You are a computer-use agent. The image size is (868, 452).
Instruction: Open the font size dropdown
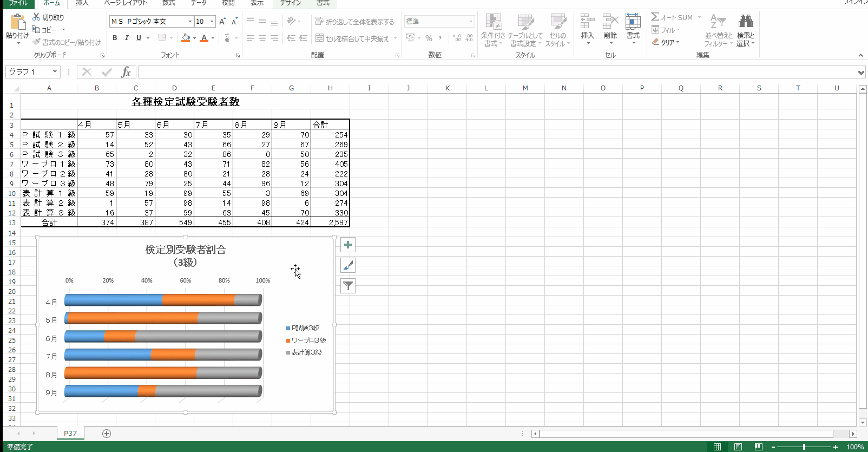pyautogui.click(x=212, y=22)
